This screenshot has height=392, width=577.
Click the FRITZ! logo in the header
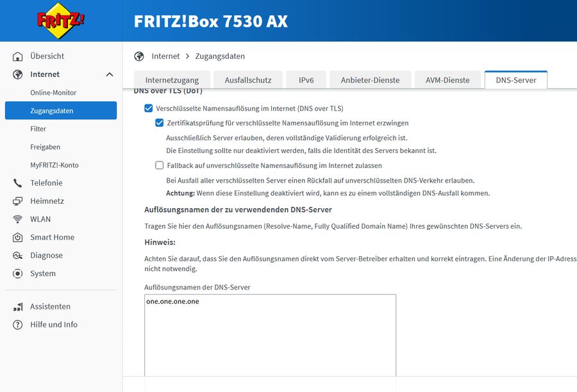coord(60,20)
